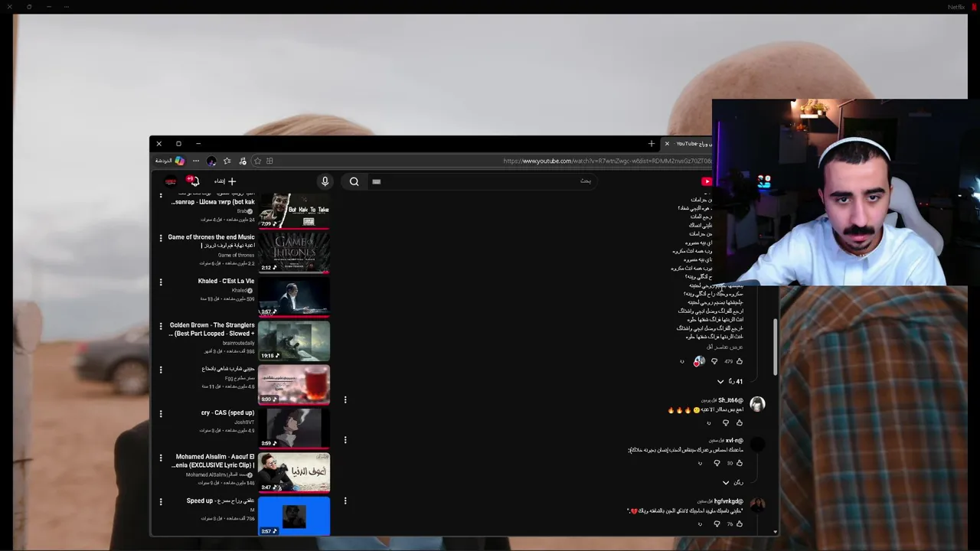
Task: Play the Khaled C'Est La Vie thumbnail
Action: pyautogui.click(x=294, y=296)
